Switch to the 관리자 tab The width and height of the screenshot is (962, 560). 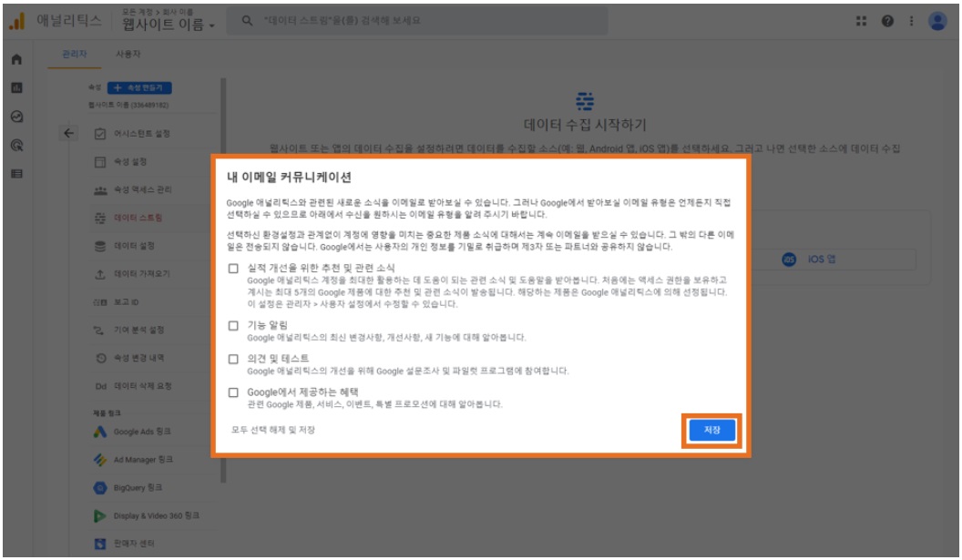[75, 54]
